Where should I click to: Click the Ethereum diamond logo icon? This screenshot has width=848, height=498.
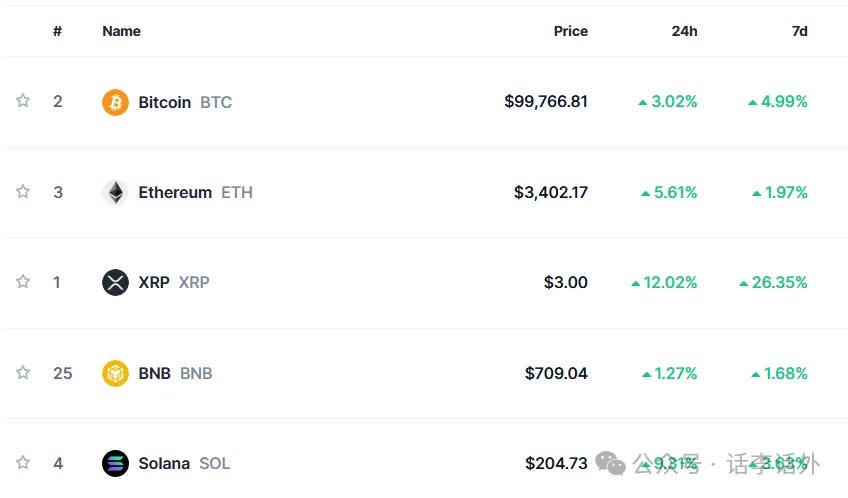tap(115, 192)
